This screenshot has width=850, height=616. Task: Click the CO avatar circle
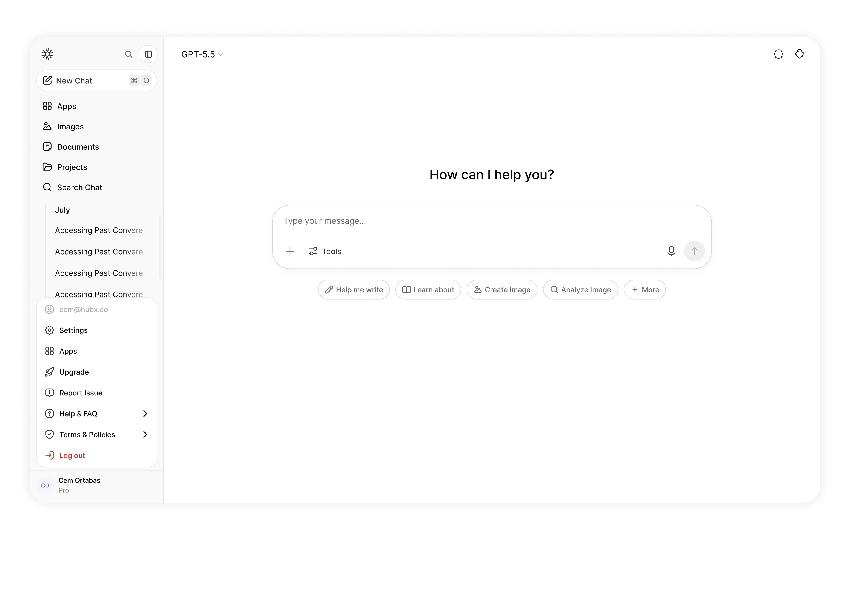tap(45, 486)
